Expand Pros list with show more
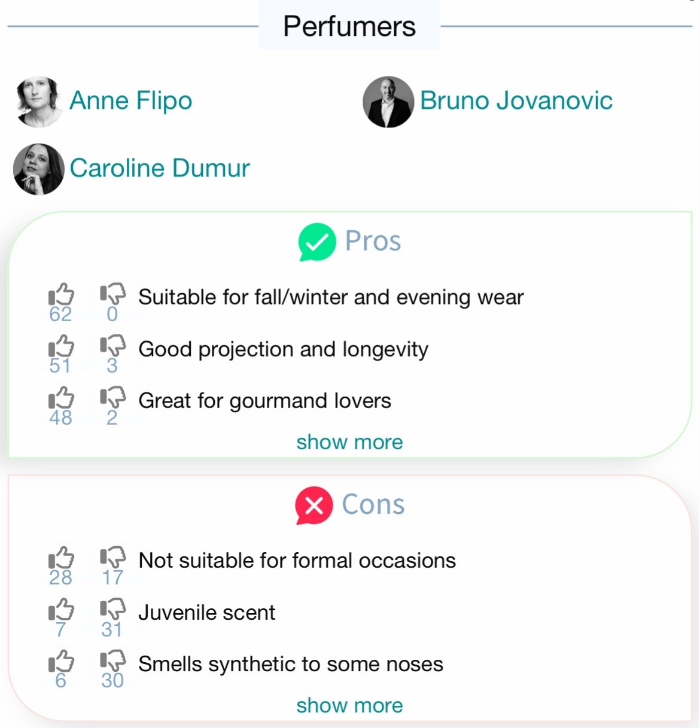This screenshot has height=728, width=700. 349,442
